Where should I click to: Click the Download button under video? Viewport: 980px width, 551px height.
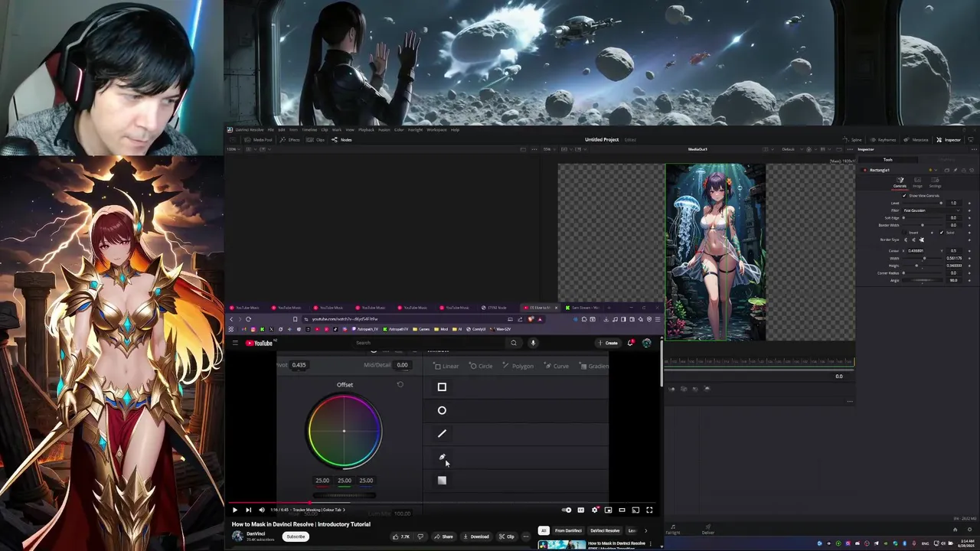coord(476,536)
